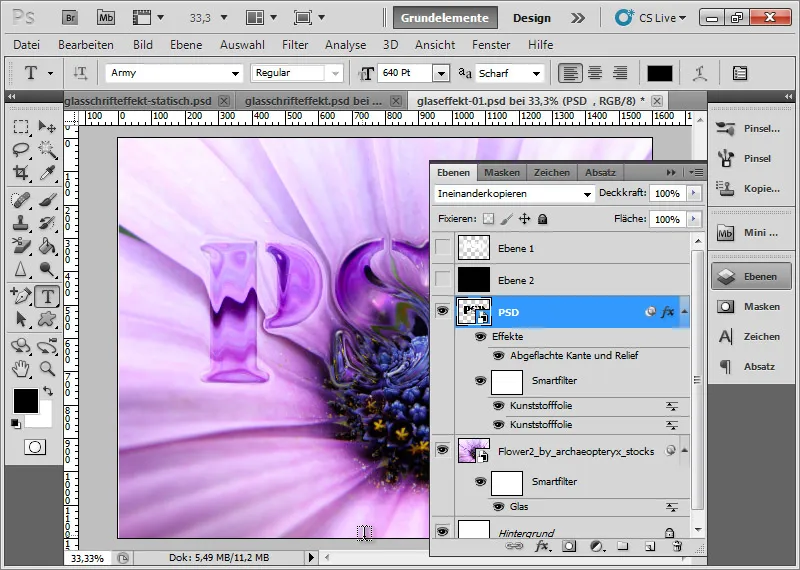Hide the Flower2_by_archaeopteryx_stocks layer
Image resolution: width=800 pixels, height=570 pixels.
[x=443, y=450]
